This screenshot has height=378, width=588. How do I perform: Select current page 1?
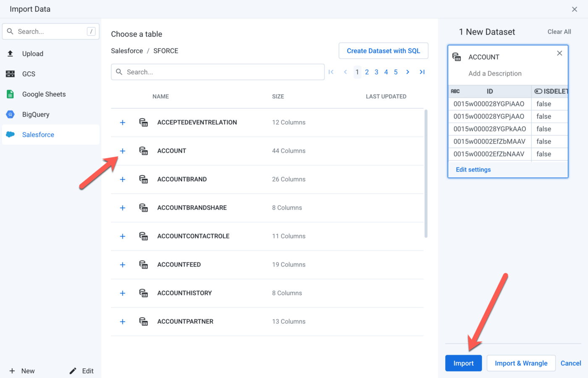[x=357, y=72]
